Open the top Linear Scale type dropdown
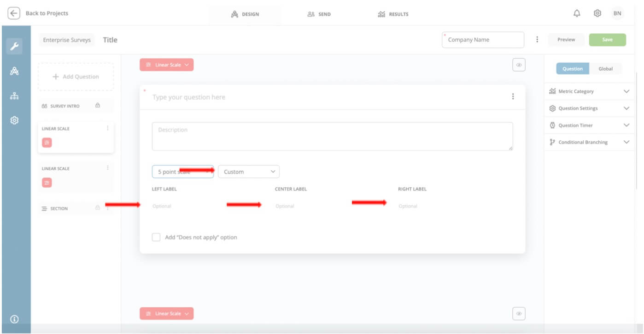644x334 pixels. (x=167, y=65)
